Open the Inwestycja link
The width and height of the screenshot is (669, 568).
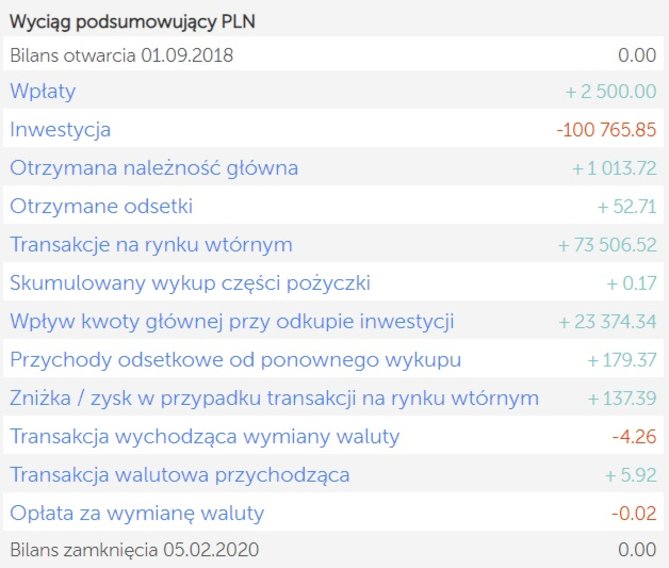click(60, 130)
